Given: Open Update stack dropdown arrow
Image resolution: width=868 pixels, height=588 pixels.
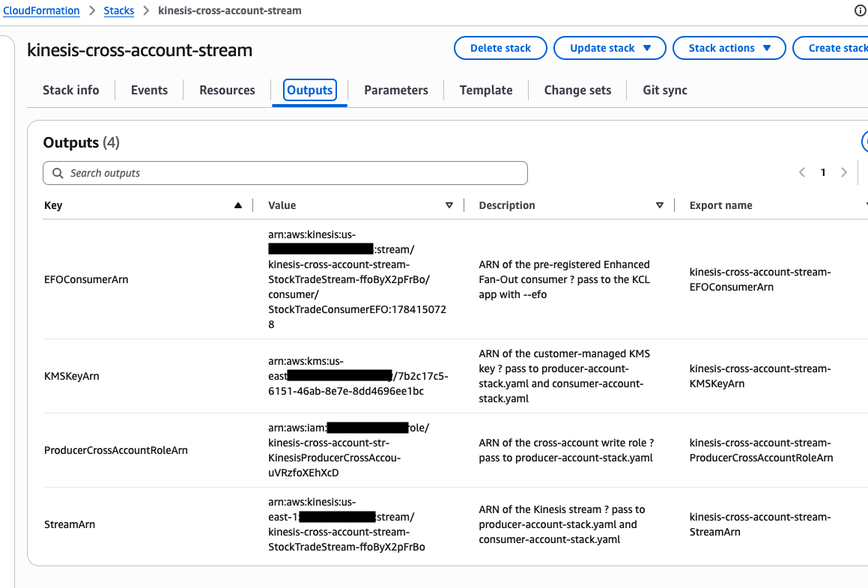Looking at the screenshot, I should click(647, 48).
